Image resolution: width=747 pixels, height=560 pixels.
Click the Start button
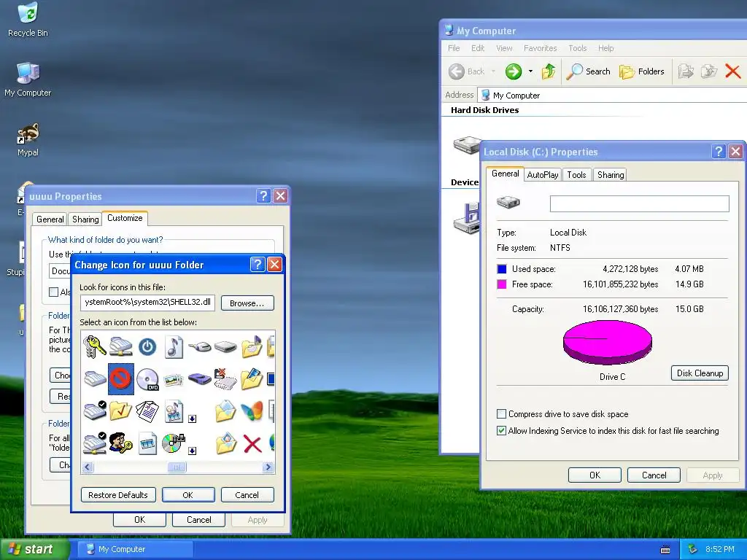click(x=34, y=549)
